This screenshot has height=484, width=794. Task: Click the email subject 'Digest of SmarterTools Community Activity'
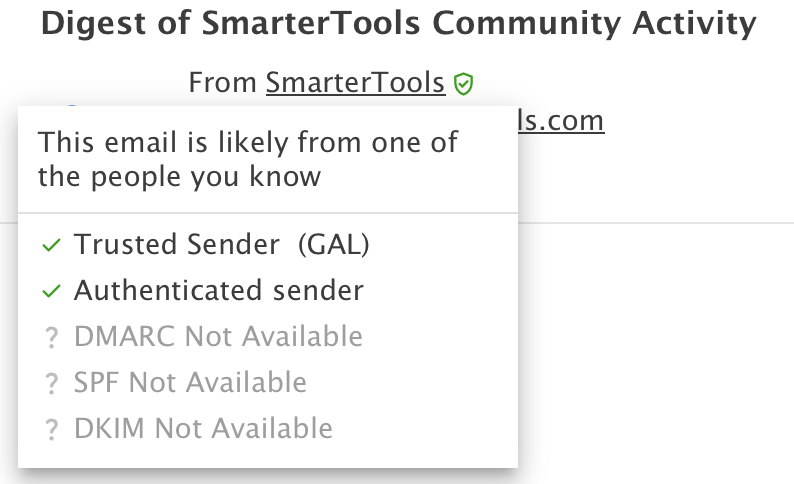click(x=399, y=25)
